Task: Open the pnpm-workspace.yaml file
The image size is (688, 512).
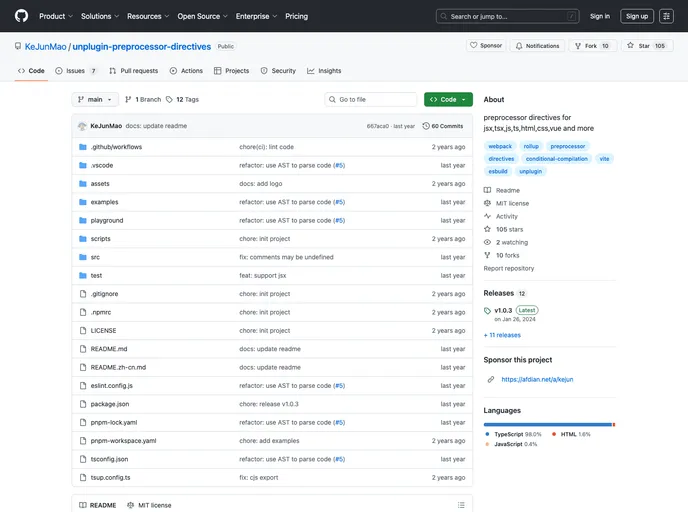Action: 123,440
